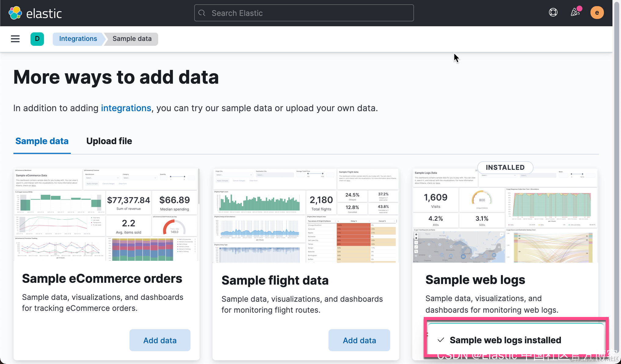Viewport: 621px width, 364px height.
Task: Click the checkmark in installed toast
Action: [441, 340]
